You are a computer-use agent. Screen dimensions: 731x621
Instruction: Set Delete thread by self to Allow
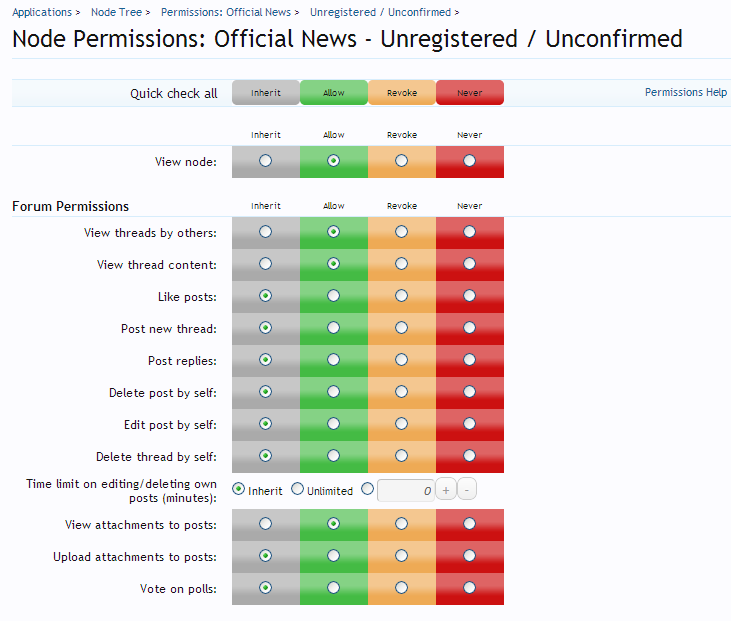[333, 455]
